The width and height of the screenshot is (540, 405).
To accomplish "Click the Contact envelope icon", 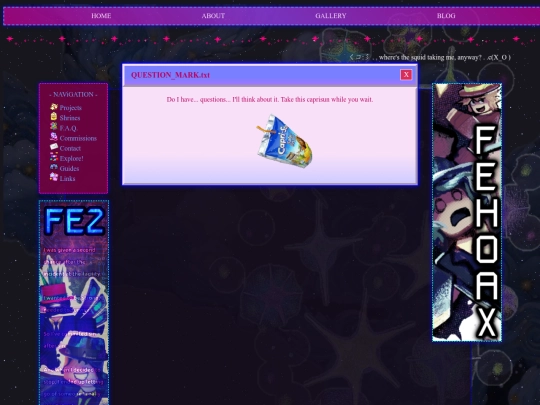I will point(54,147).
